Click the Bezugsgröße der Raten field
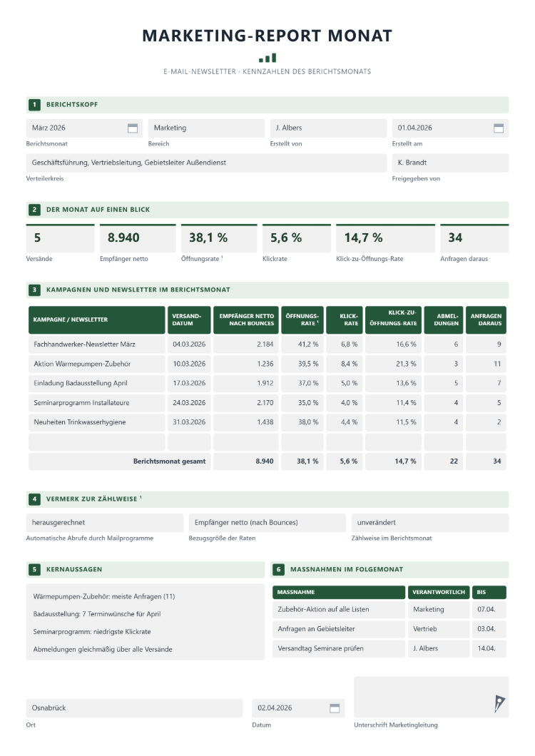 267,523
